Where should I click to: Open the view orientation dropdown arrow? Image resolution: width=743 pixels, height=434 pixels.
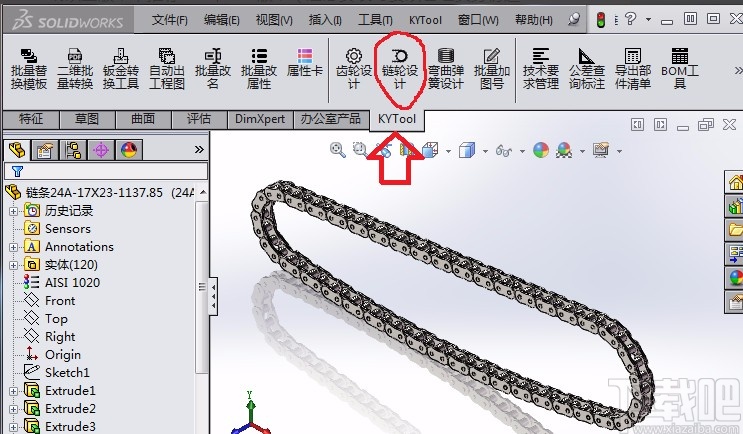pyautogui.click(x=448, y=152)
